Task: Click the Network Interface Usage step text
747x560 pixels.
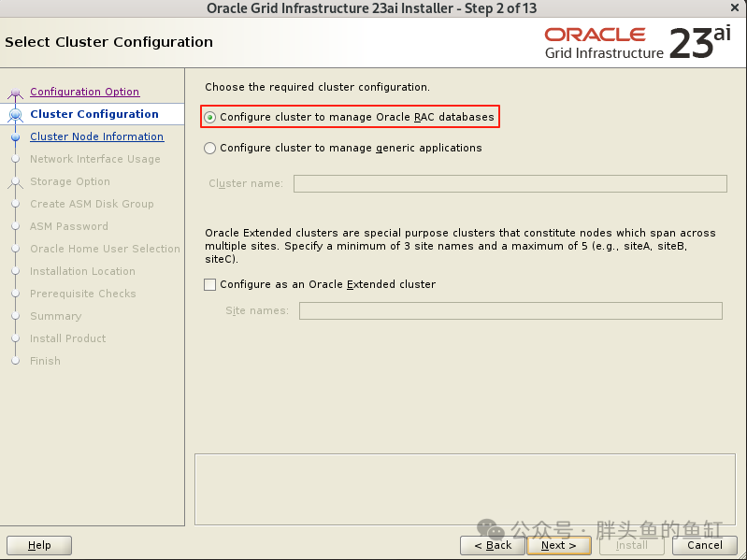Action: click(x=95, y=159)
